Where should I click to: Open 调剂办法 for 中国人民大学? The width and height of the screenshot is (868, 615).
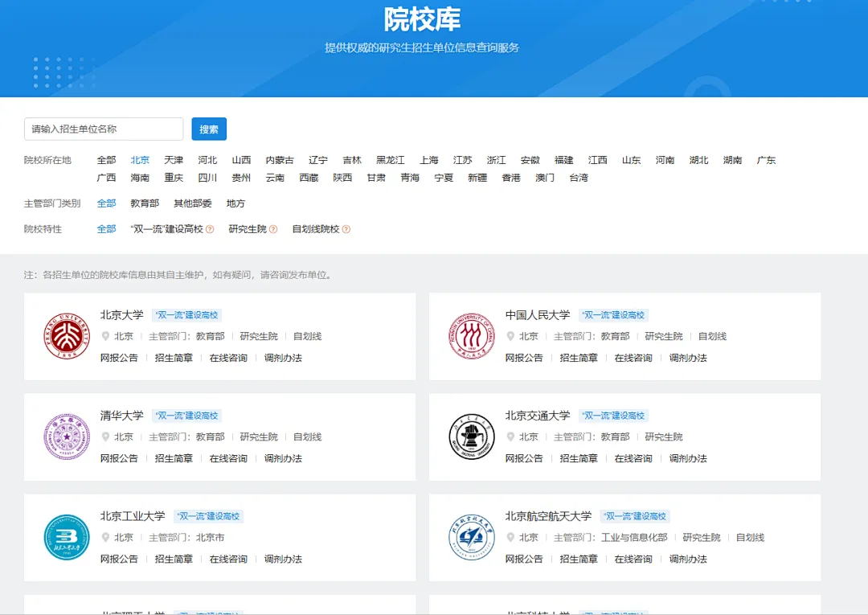pyautogui.click(x=688, y=358)
